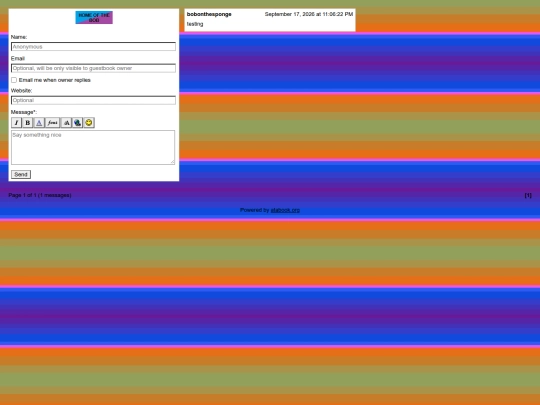Click into the message text area
540x405 pixels.
(x=93, y=147)
